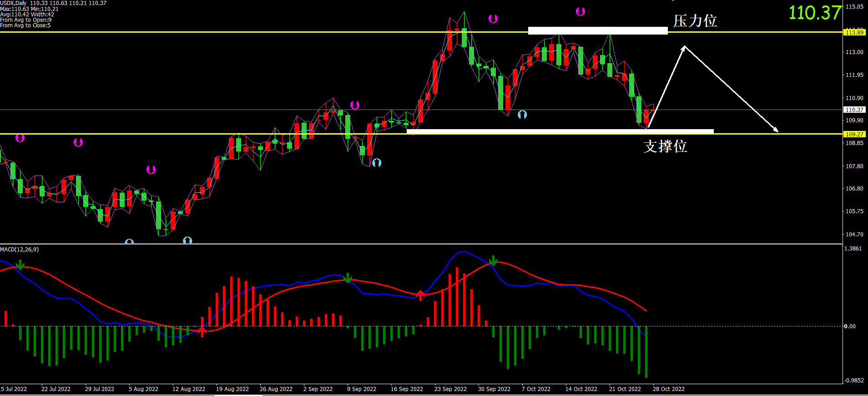Click the 压力位 resistance text label
This screenshot has height=396, width=868.
[x=695, y=21]
